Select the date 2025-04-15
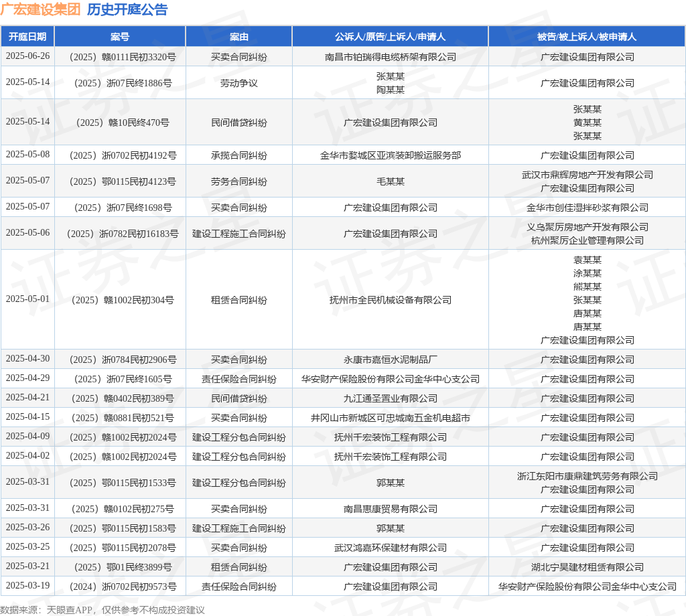 point(27,416)
